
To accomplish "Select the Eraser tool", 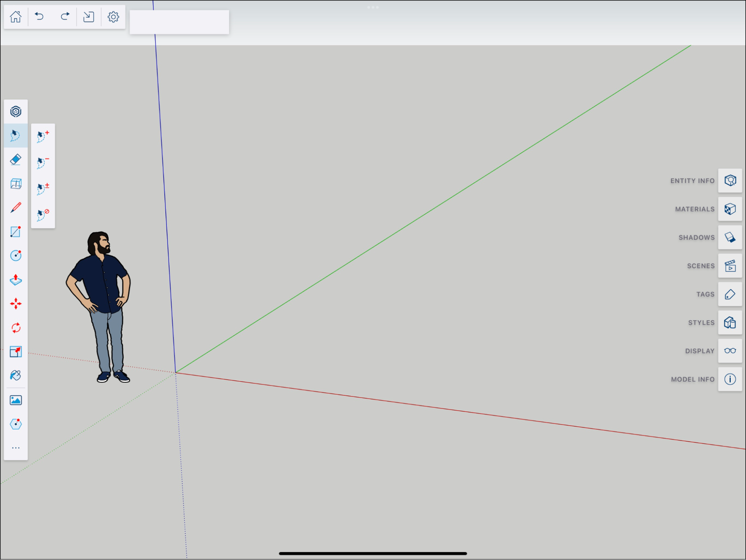I will pos(16,159).
